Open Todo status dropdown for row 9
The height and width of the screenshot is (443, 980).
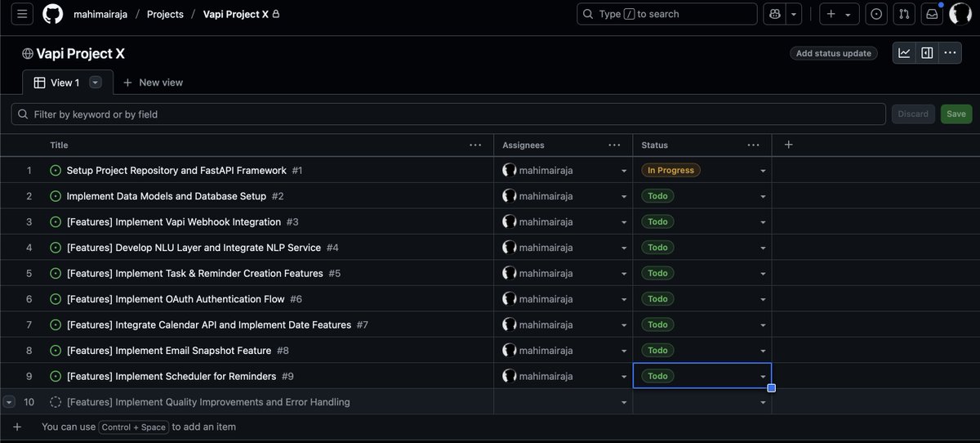pos(763,376)
